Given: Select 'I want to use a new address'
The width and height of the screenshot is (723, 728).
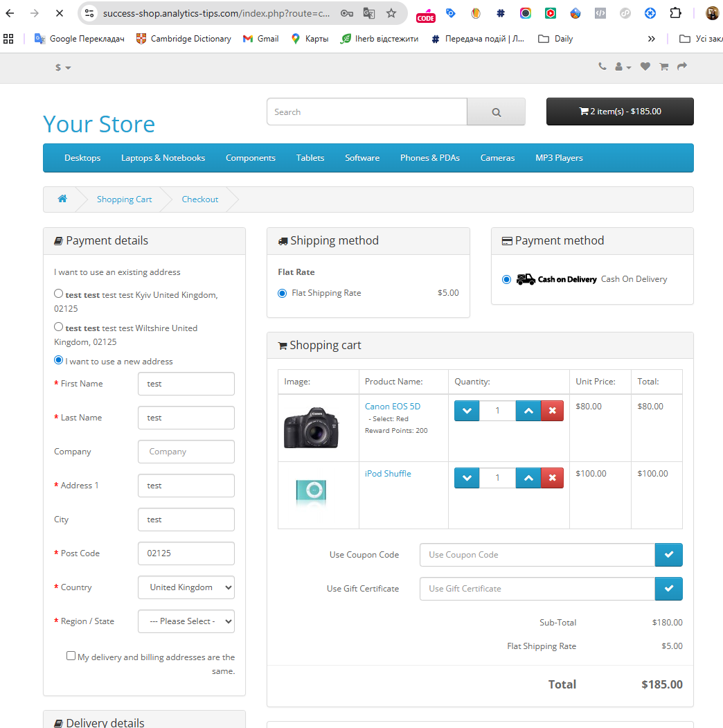Looking at the screenshot, I should click(58, 360).
